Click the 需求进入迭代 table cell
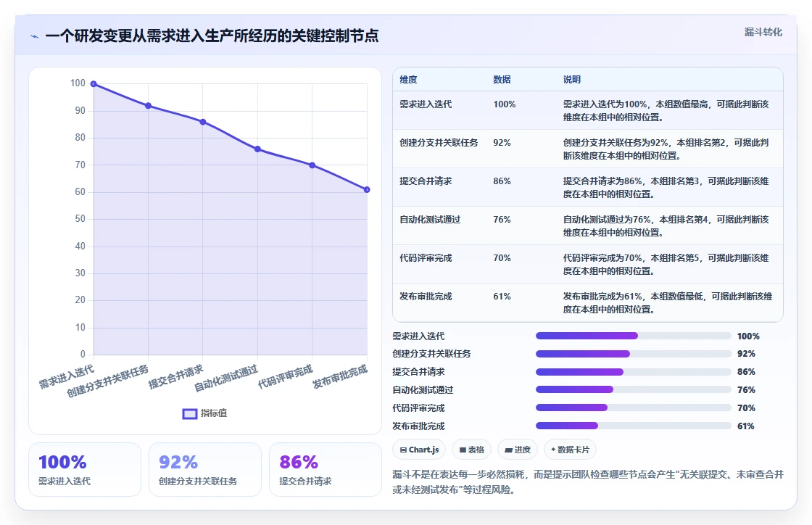 click(426, 104)
